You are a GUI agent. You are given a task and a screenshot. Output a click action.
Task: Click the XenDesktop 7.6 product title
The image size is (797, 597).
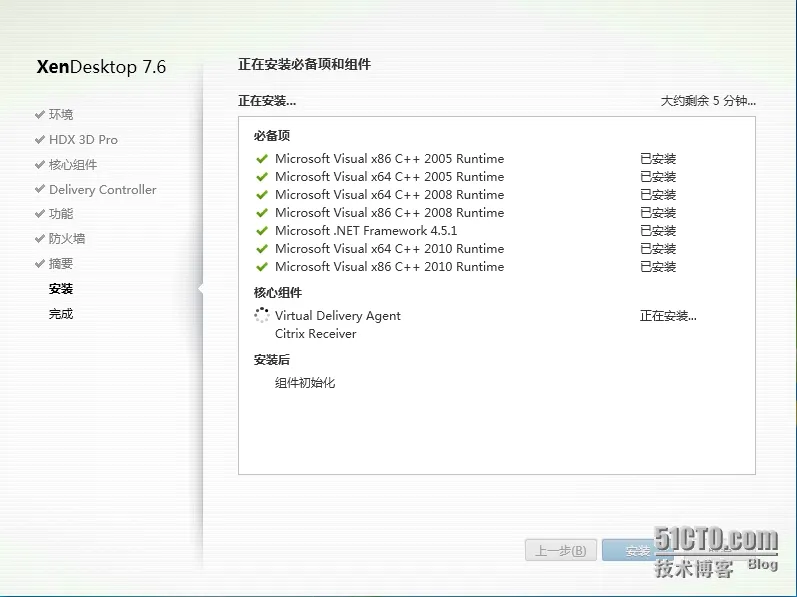(101, 67)
